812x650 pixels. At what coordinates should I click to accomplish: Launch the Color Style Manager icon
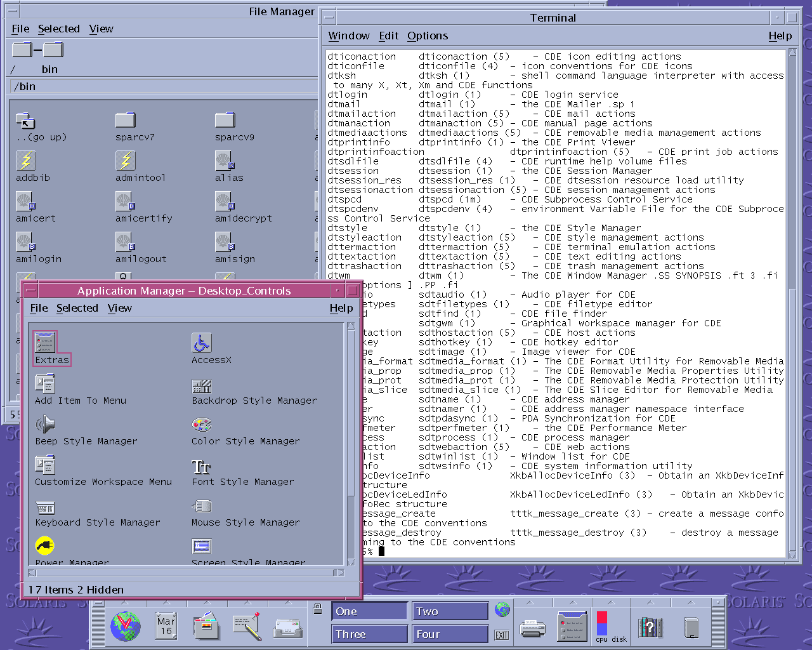(202, 425)
